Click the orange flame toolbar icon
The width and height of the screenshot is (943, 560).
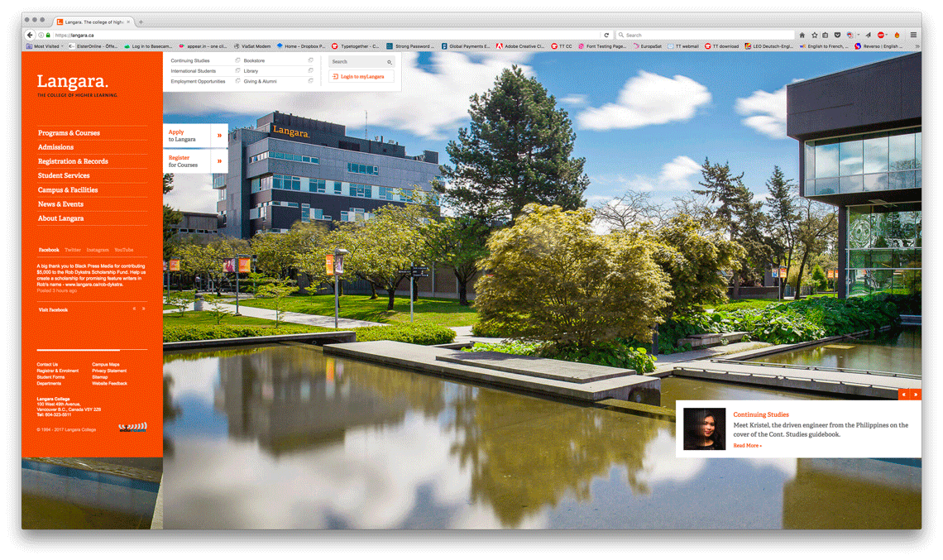click(897, 35)
